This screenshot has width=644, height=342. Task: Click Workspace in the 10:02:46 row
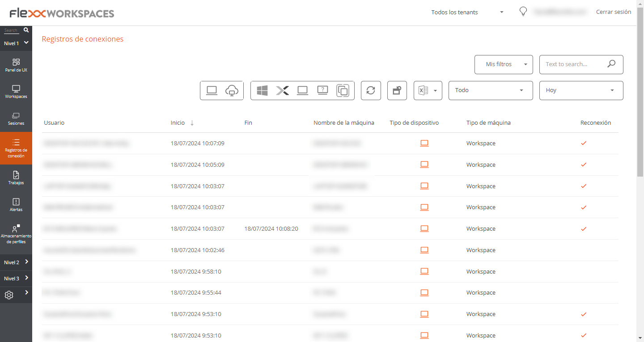tap(481, 250)
